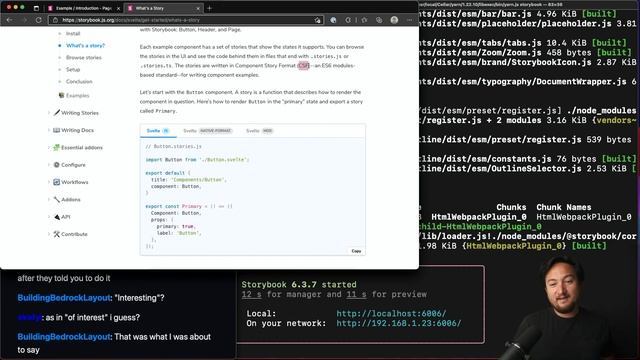
Task: Open the 192.168.1.23:6006 network link in terminal
Action: tap(399, 323)
